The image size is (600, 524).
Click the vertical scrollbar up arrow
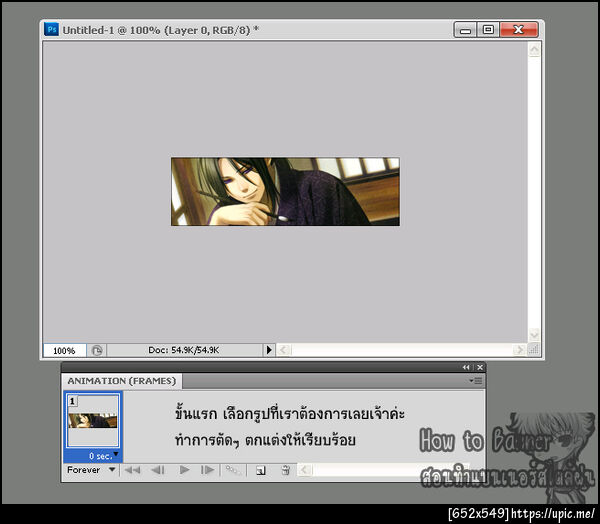(534, 49)
